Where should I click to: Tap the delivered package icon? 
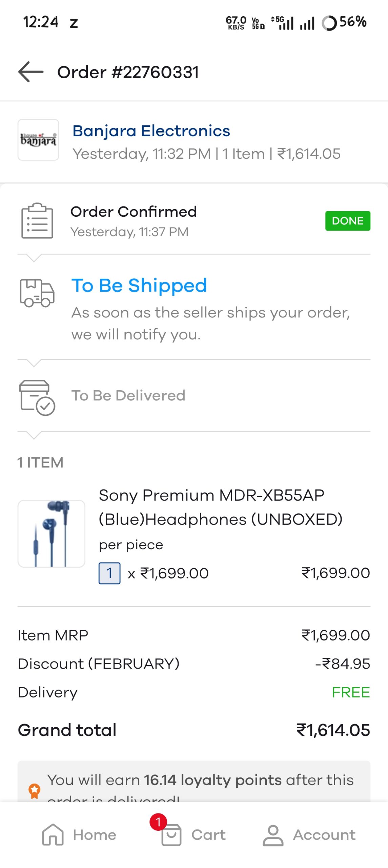click(37, 397)
